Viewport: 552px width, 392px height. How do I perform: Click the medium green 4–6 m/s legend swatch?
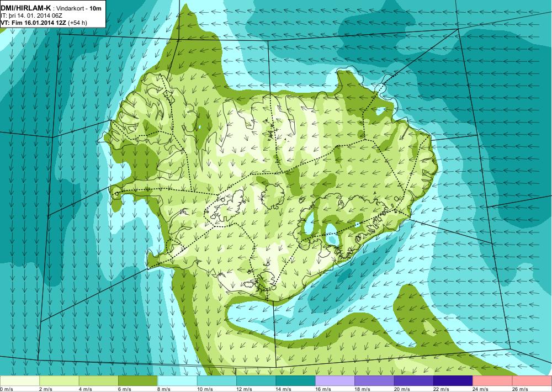click(99, 380)
